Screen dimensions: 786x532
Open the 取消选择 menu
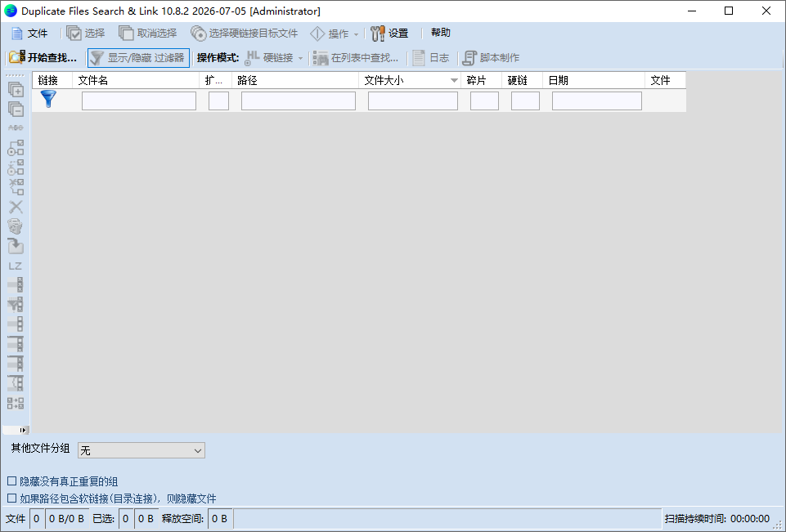(x=148, y=34)
